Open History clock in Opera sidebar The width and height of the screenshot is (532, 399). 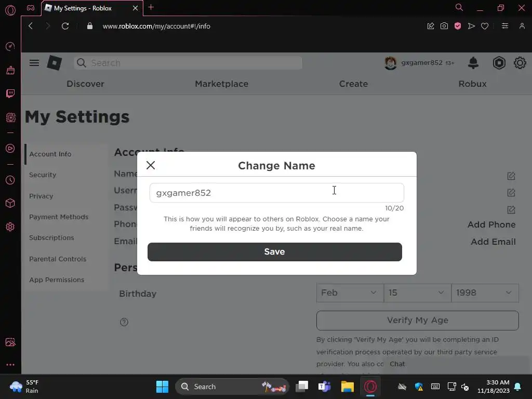point(10,180)
